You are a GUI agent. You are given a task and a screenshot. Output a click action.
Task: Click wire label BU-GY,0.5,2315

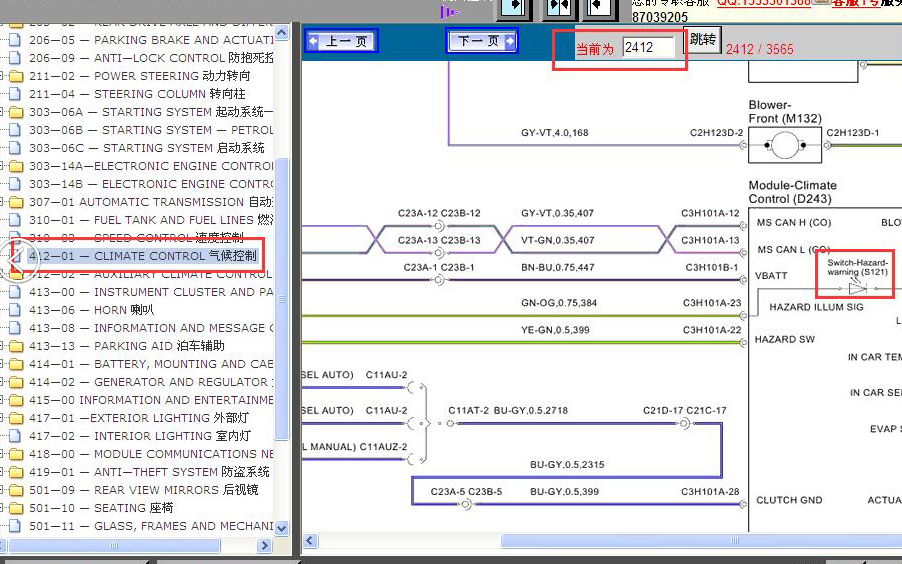coord(567,465)
